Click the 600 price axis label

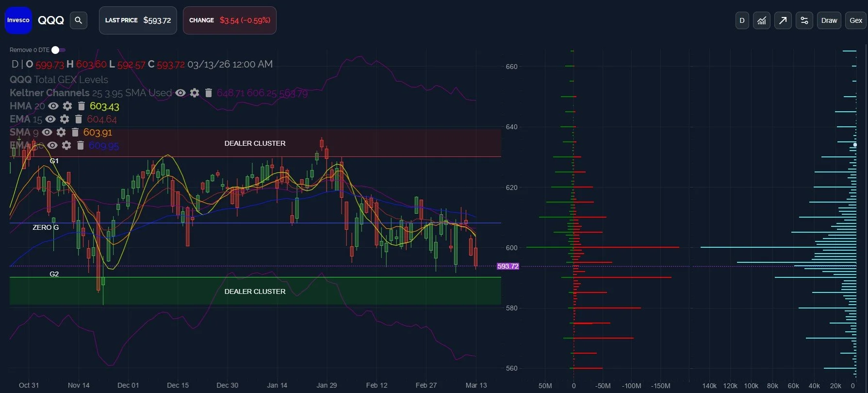click(x=511, y=248)
